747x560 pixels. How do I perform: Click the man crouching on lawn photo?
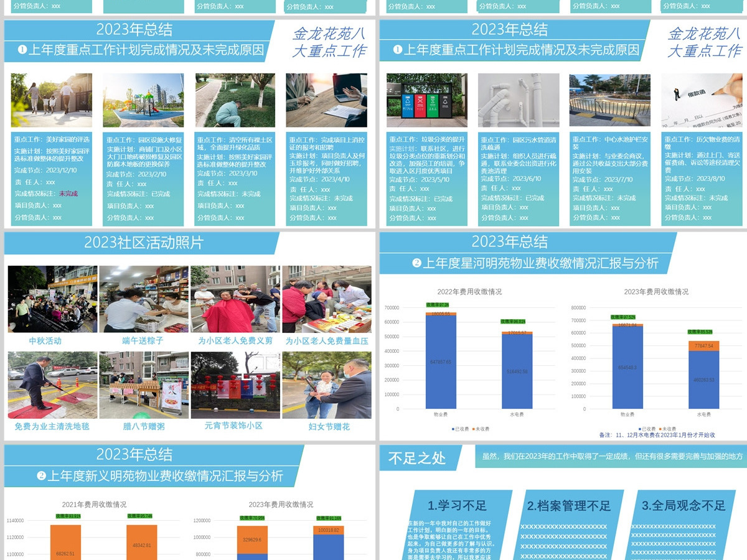235,100
